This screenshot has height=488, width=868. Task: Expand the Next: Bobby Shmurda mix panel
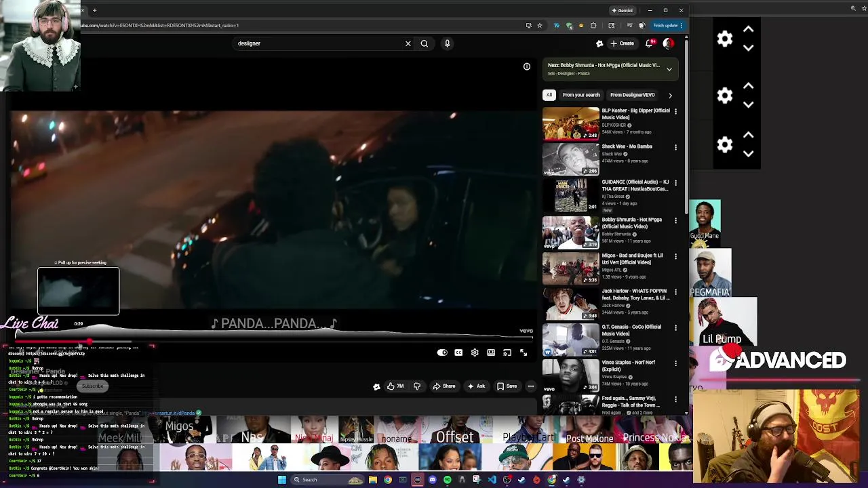[669, 69]
